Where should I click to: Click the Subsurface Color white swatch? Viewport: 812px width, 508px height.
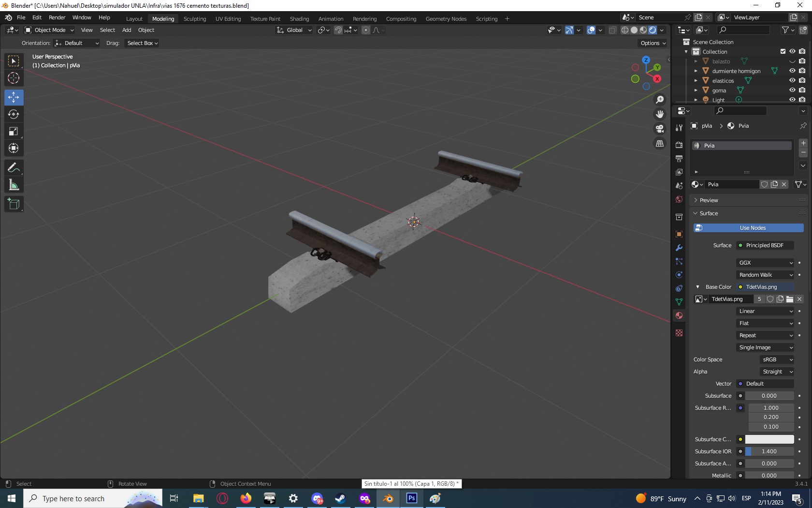[x=769, y=439]
